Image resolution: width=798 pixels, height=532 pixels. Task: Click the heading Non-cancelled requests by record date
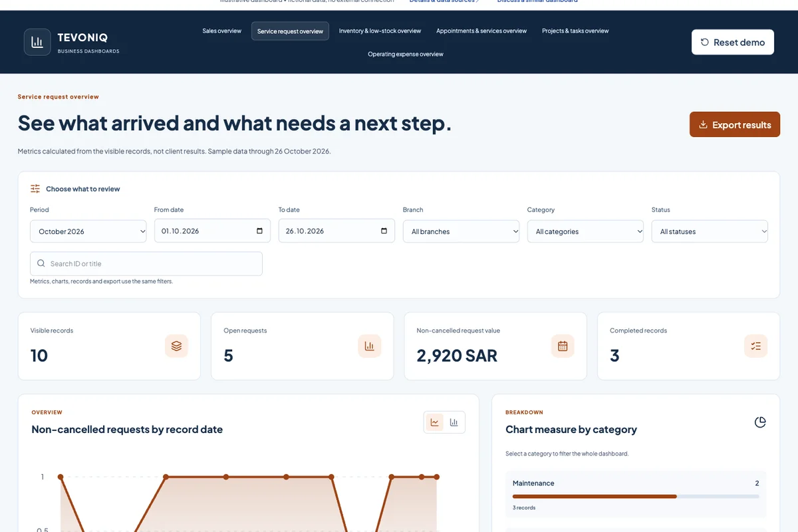pos(127,430)
